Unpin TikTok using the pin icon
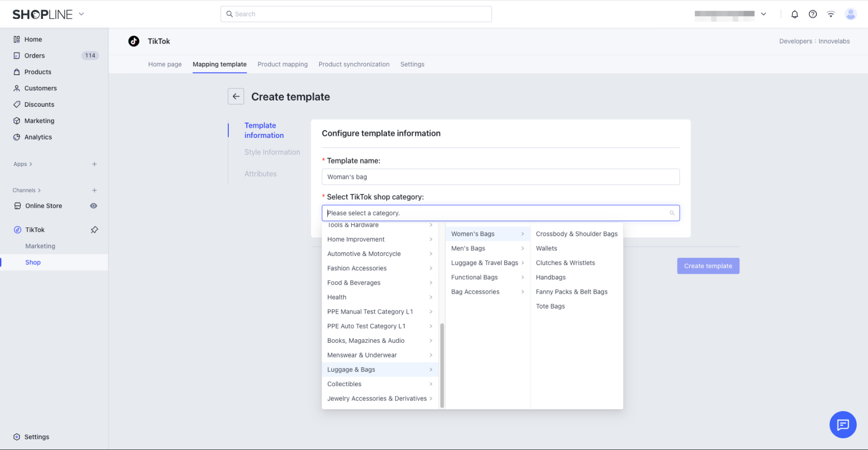 [x=94, y=230]
